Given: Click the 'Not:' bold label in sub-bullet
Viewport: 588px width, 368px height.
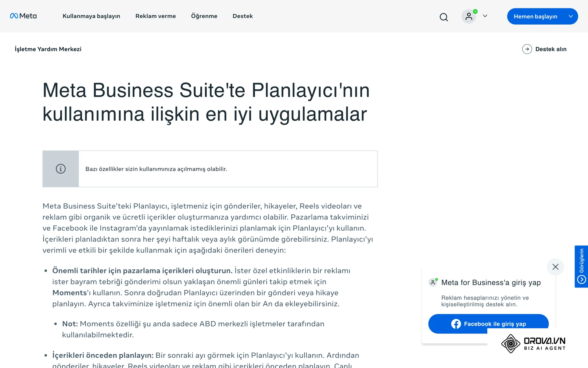Looking at the screenshot, I should pos(70,324).
